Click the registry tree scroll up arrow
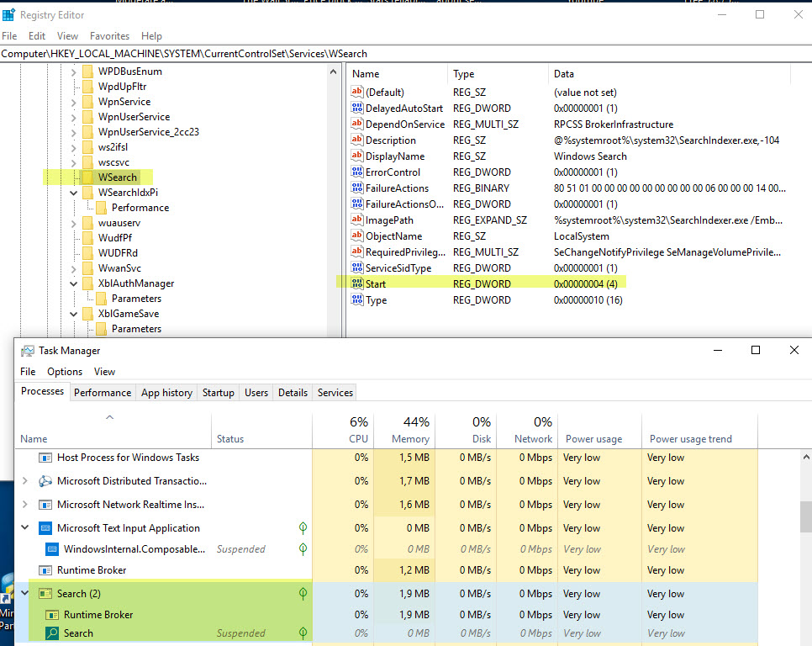Viewport: 812px width, 646px height. tap(333, 72)
